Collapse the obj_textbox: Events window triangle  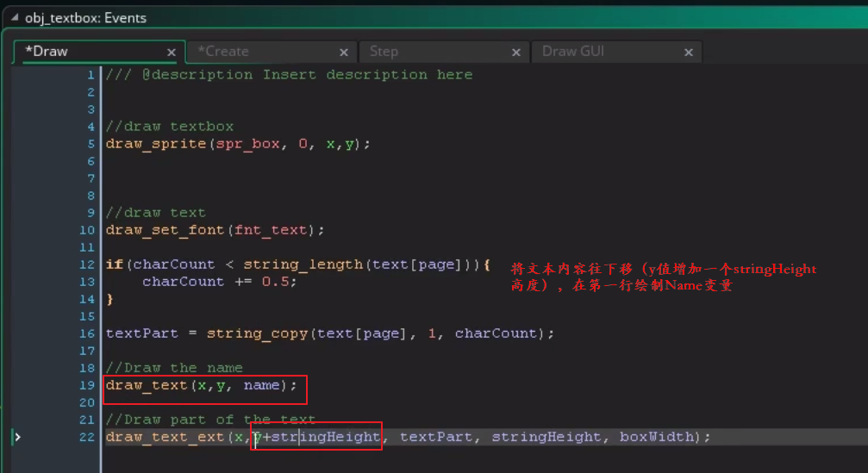[x=15, y=18]
